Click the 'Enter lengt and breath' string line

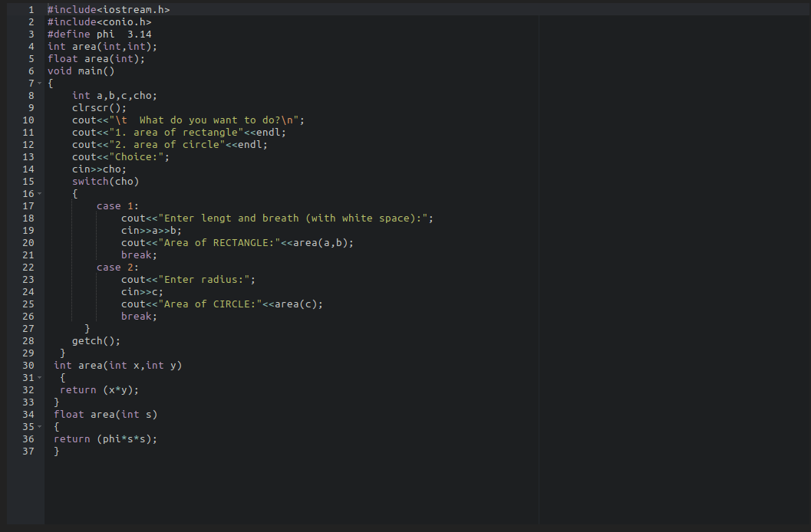(x=277, y=218)
